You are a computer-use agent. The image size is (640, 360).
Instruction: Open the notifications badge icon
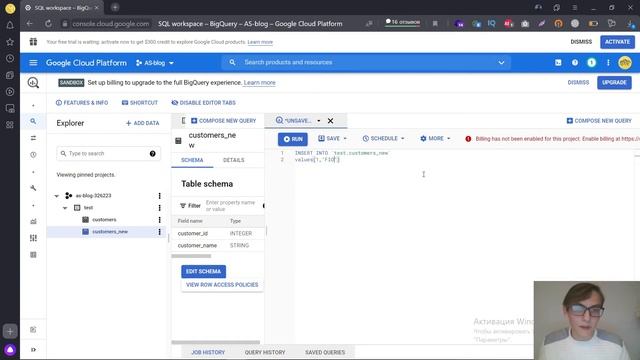pyautogui.click(x=591, y=62)
